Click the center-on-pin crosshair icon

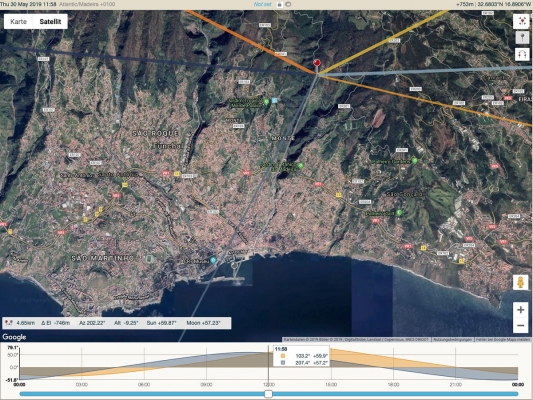[522, 21]
